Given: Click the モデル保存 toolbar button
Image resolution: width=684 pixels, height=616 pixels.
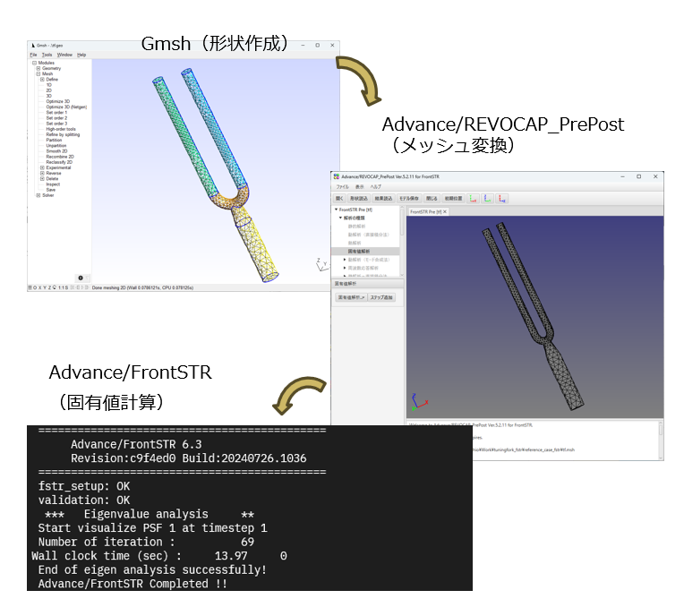Looking at the screenshot, I should click(x=410, y=199).
